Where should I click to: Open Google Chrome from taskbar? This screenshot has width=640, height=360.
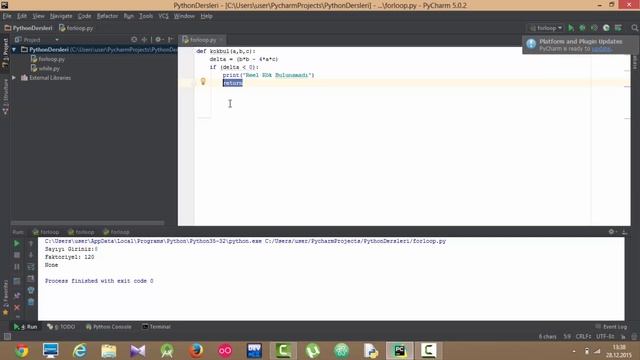22,351
